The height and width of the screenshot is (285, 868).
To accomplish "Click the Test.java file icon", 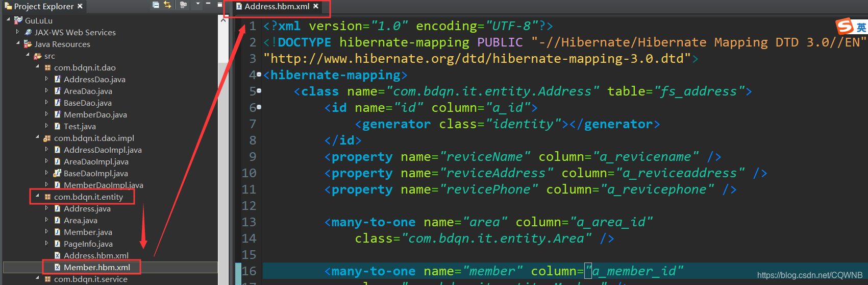I will (58, 126).
